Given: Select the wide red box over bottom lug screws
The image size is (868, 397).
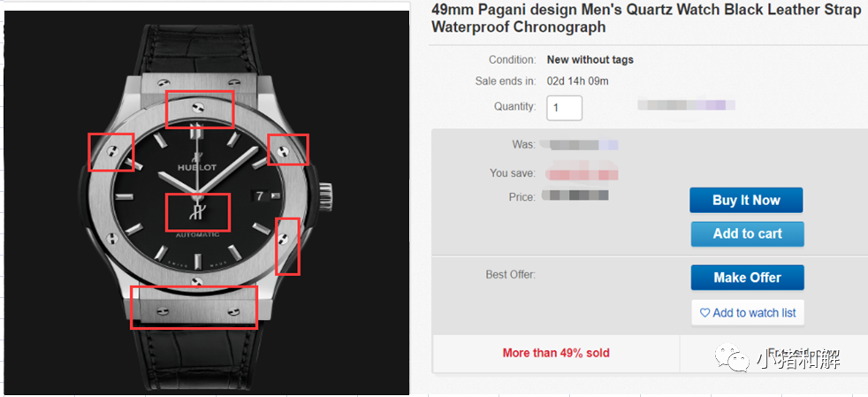Looking at the screenshot, I should (194, 307).
